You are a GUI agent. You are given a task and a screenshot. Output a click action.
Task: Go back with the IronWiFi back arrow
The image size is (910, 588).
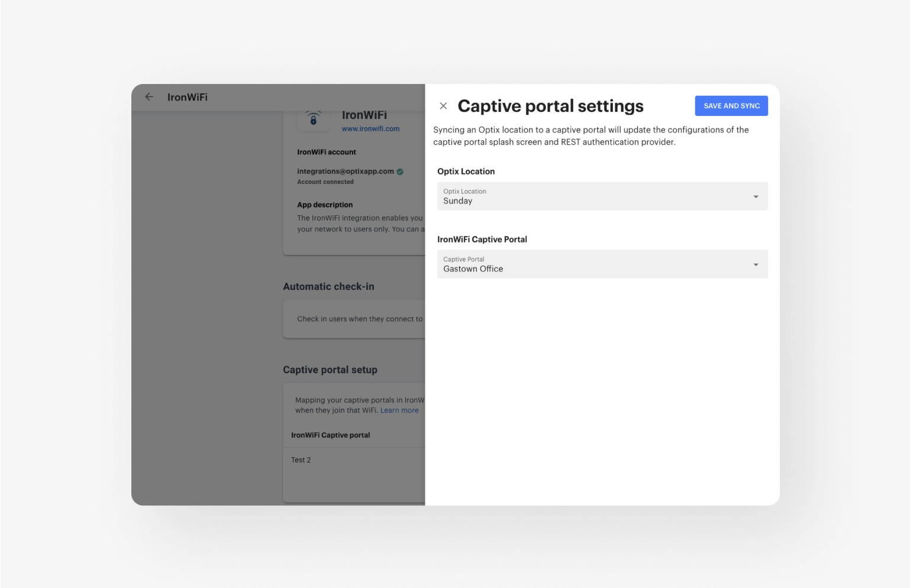(x=149, y=97)
